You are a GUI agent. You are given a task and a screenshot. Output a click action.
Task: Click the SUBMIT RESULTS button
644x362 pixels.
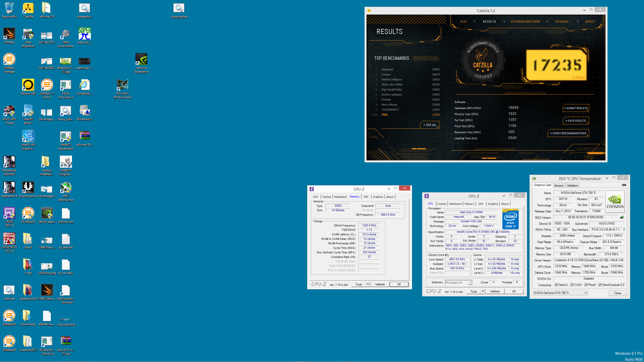click(x=576, y=108)
